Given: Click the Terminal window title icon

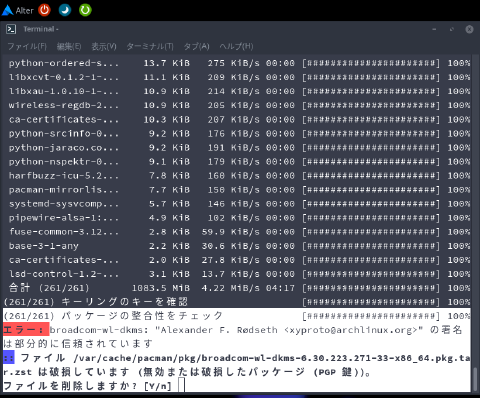Looking at the screenshot, I should coord(11,29).
